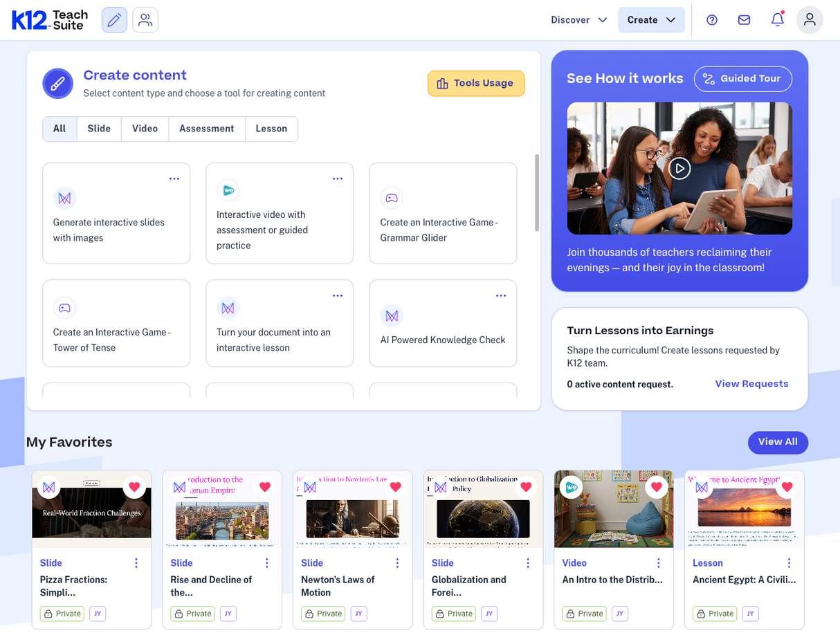Screen dimensions: 840x644
Task: Toggle the heart on Newton's Laws of Motion
Action: (x=395, y=486)
